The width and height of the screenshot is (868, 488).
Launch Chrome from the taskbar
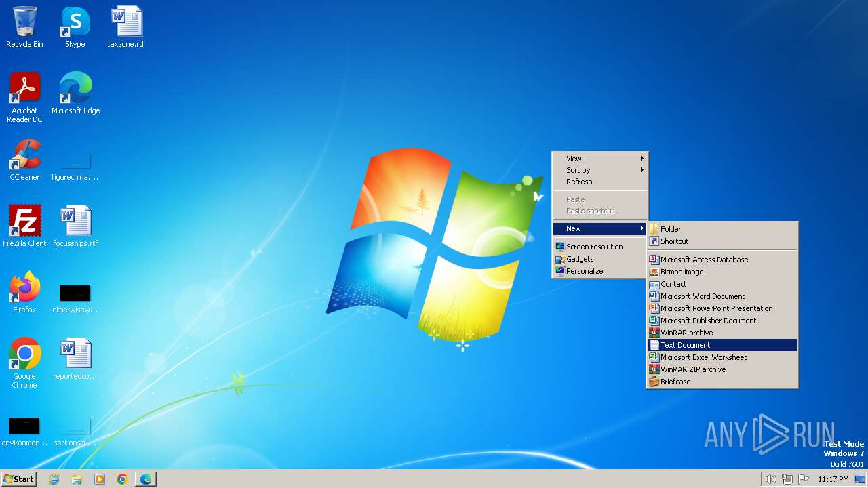123,479
